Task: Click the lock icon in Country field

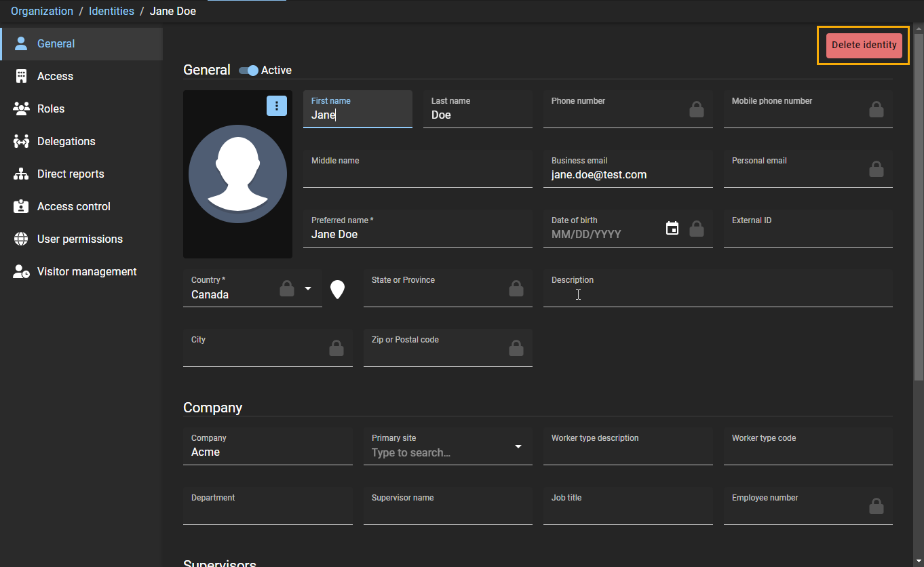Action: pos(287,288)
